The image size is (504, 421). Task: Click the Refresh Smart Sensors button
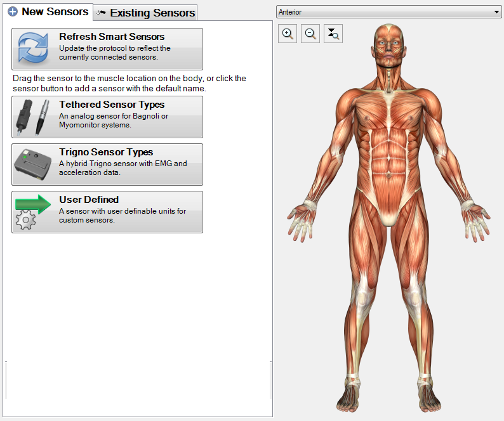click(x=107, y=49)
